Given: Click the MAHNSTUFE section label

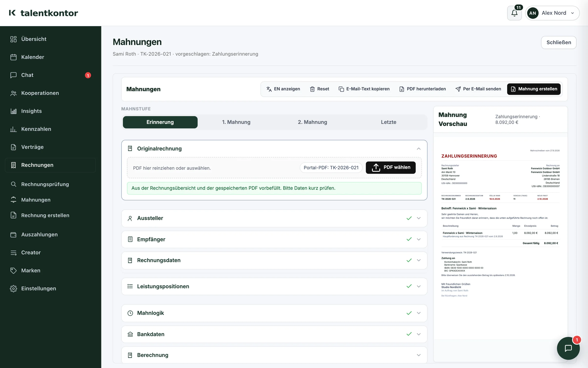Looking at the screenshot, I should pos(136,109).
